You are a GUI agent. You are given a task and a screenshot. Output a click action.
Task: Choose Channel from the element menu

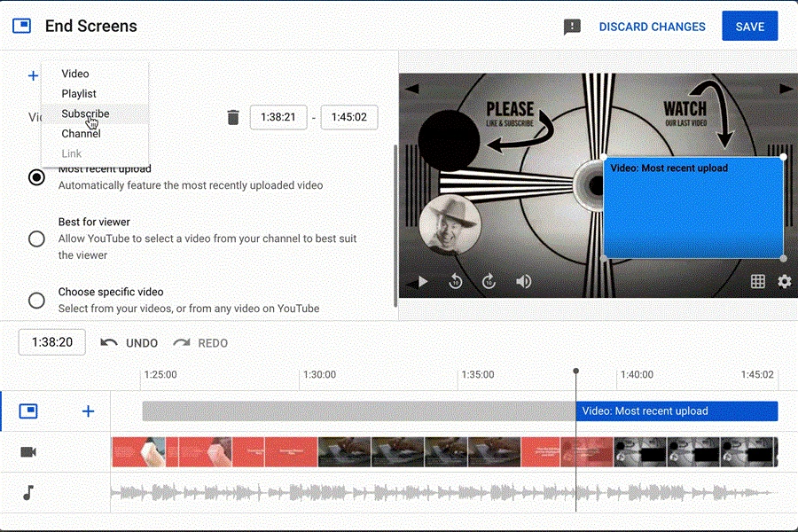tap(81, 133)
